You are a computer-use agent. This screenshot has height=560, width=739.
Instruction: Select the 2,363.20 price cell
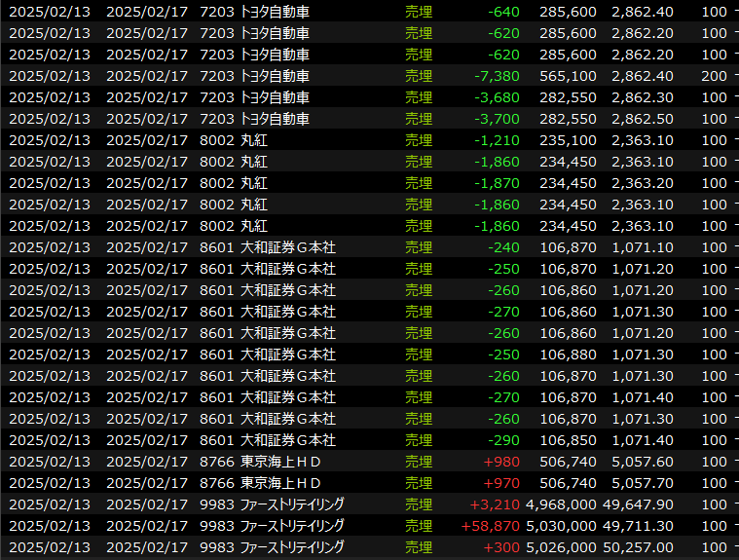646,183
